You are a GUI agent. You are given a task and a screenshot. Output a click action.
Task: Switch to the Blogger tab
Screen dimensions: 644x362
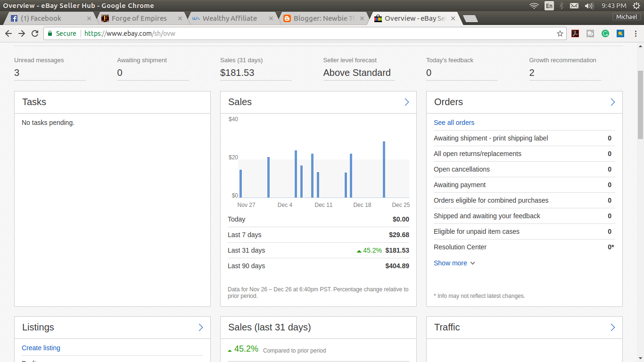click(323, 18)
